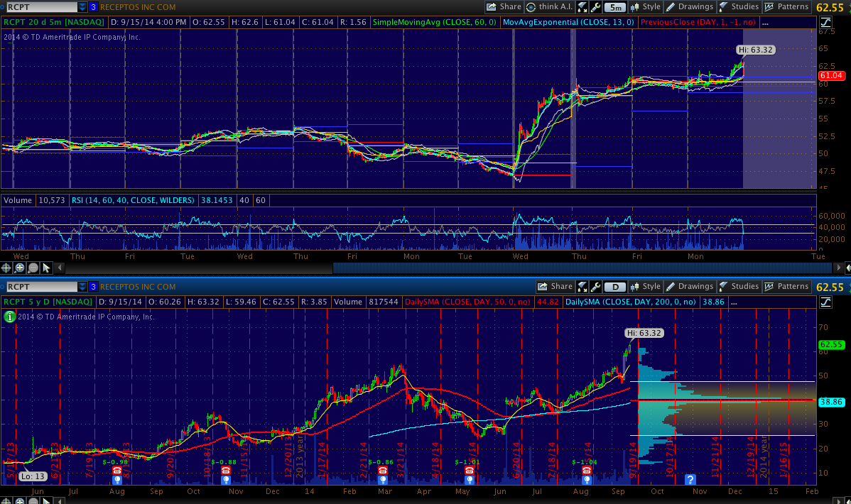
Task: Select the crosshair pan tool under top chart
Action: tap(6, 268)
